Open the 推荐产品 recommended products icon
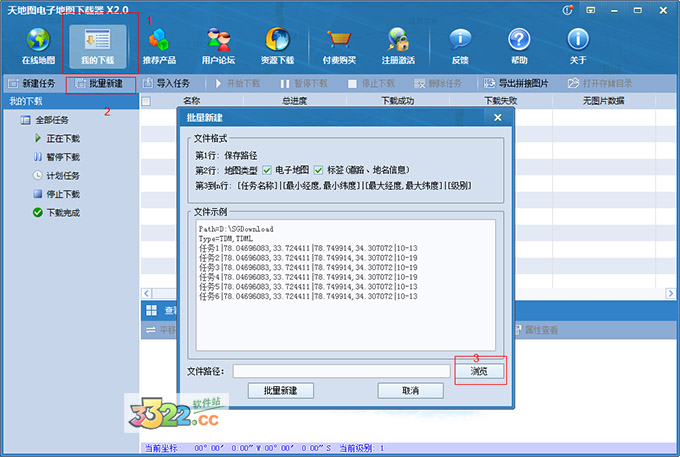680x457 pixels. coord(159,46)
